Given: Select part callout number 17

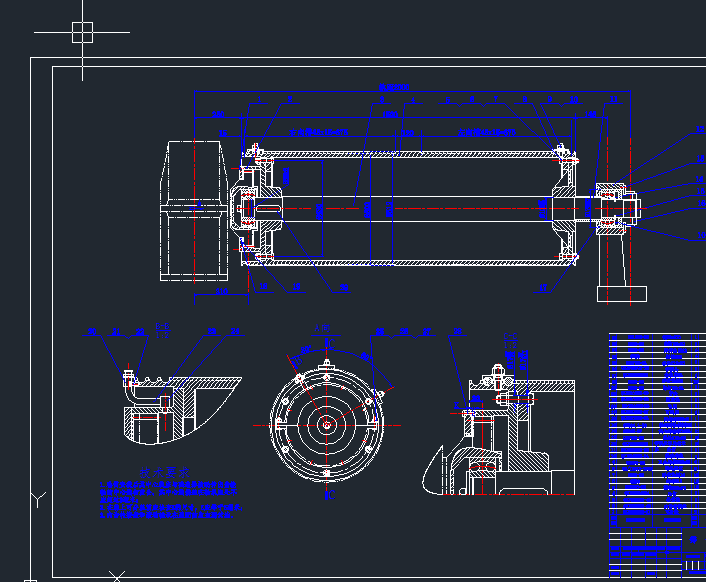Looking at the screenshot, I should (x=543, y=288).
